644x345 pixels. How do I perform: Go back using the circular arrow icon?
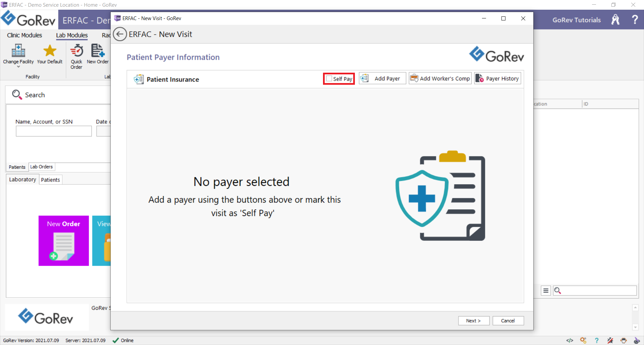(120, 34)
